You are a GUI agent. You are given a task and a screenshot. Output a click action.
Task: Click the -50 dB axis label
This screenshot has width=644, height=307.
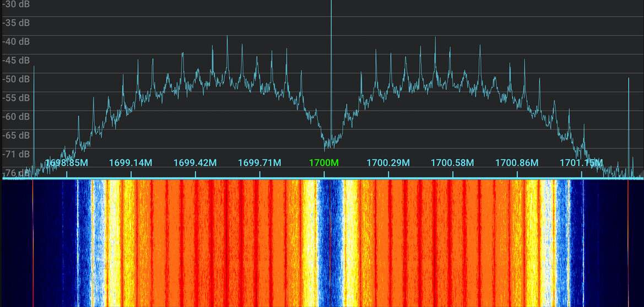(16, 79)
